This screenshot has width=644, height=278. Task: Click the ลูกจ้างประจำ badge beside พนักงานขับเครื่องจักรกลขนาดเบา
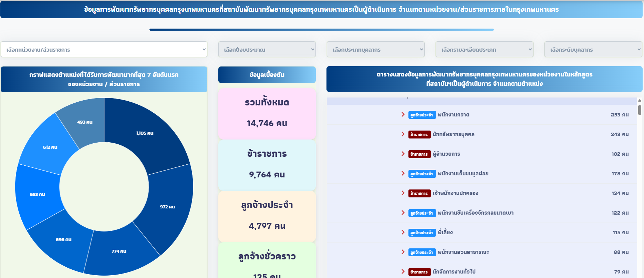(x=422, y=213)
